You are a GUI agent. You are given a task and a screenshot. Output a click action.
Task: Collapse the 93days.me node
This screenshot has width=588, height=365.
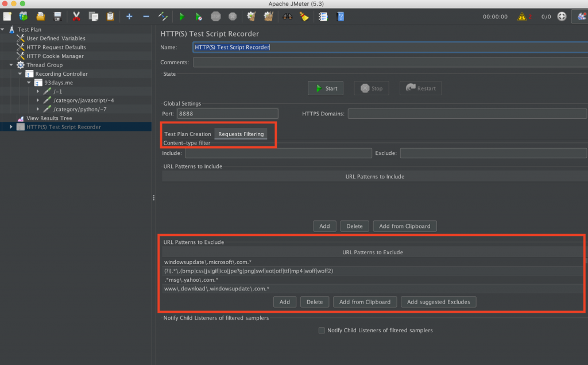29,83
